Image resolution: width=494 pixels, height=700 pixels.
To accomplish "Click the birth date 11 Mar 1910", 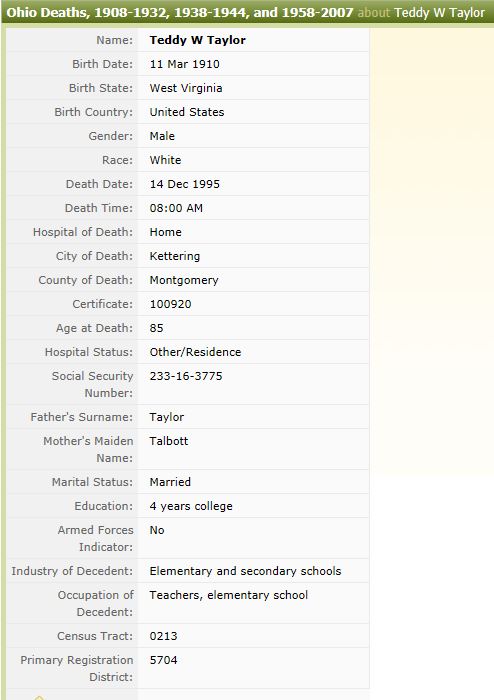I will pyautogui.click(x=185, y=64).
